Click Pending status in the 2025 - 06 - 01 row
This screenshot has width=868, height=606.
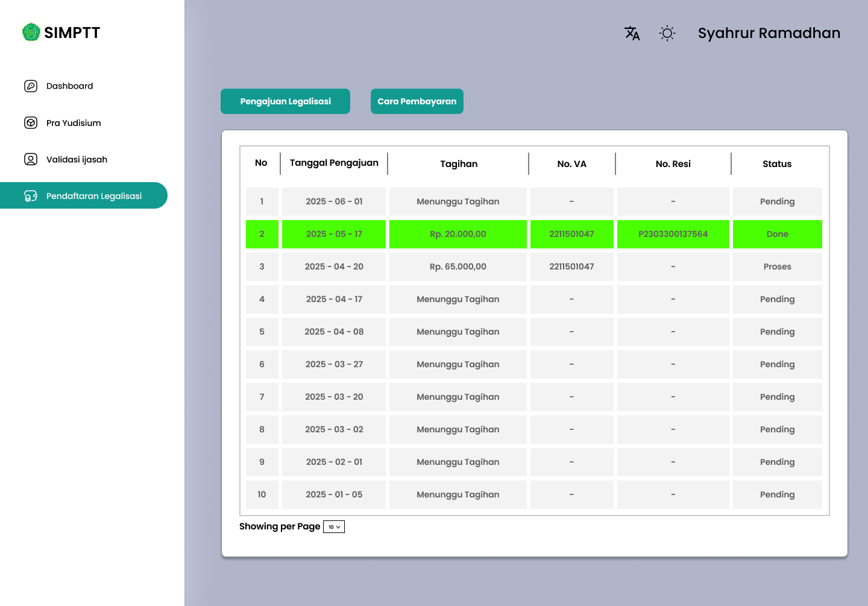(778, 201)
